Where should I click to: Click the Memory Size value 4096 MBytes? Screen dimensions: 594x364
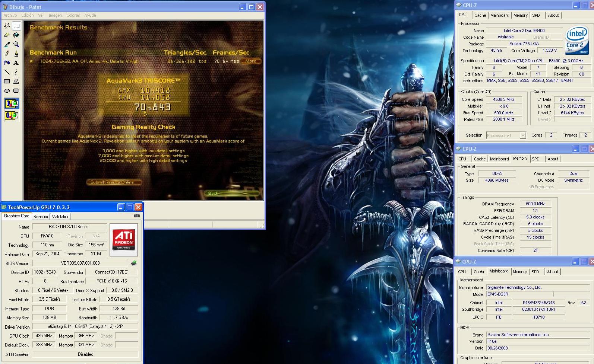pyautogui.click(x=497, y=180)
